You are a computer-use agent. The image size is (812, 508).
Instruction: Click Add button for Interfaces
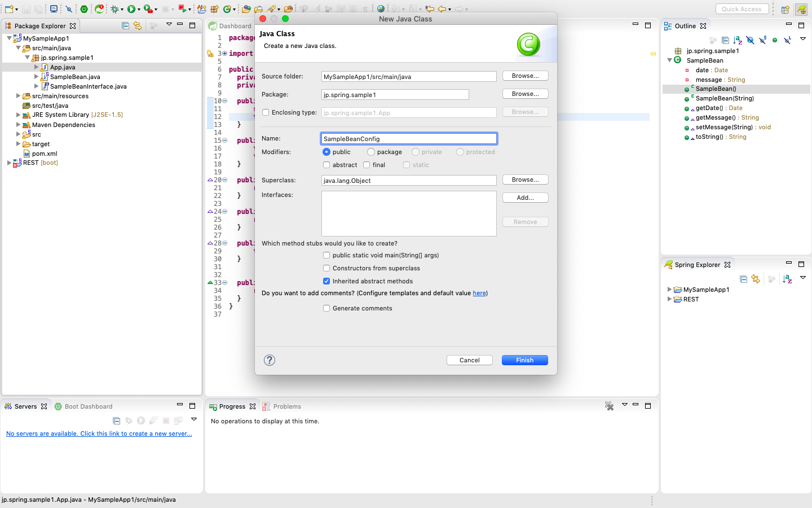[526, 198]
